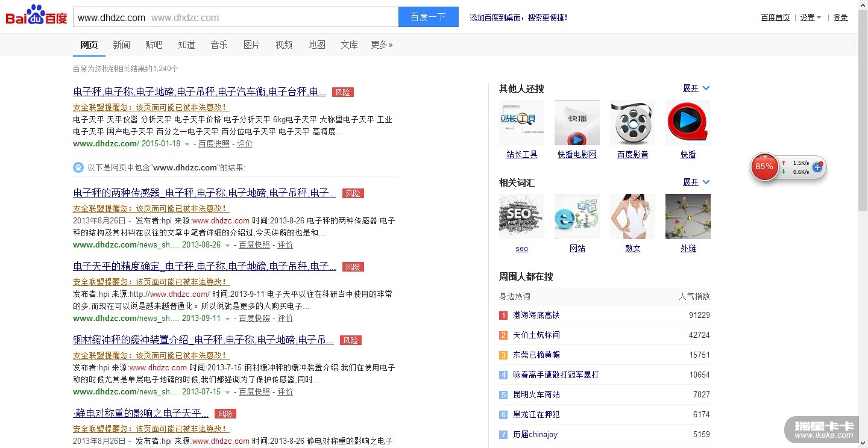Click 风险 badge beside 钢材缓冲秤 result
868x448 pixels.
[351, 340]
